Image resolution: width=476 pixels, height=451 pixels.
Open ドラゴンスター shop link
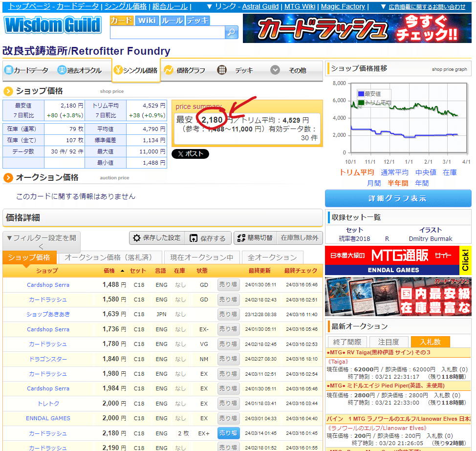pyautogui.click(x=48, y=359)
